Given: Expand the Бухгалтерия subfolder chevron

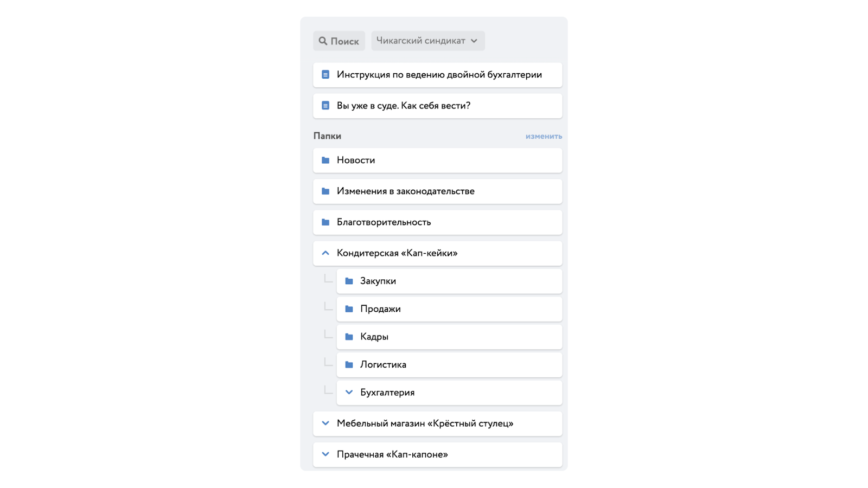Looking at the screenshot, I should coord(349,392).
